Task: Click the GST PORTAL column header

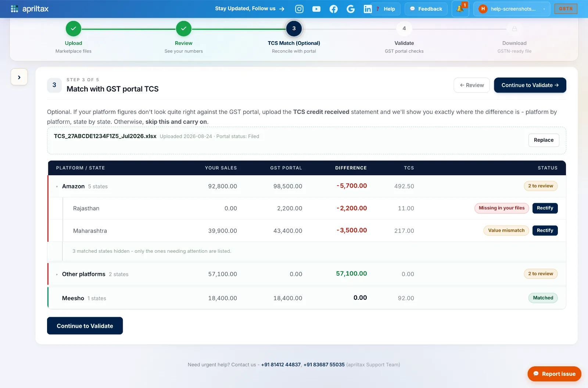Action: click(x=286, y=168)
